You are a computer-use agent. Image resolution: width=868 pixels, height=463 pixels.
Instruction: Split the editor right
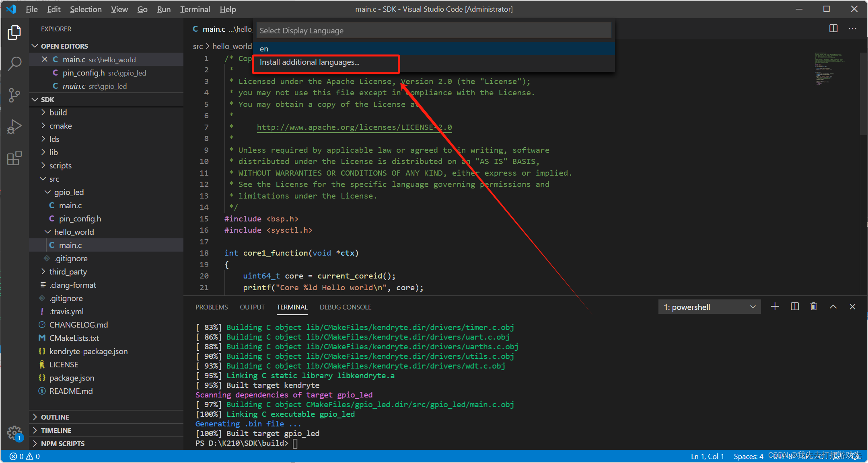pyautogui.click(x=833, y=29)
